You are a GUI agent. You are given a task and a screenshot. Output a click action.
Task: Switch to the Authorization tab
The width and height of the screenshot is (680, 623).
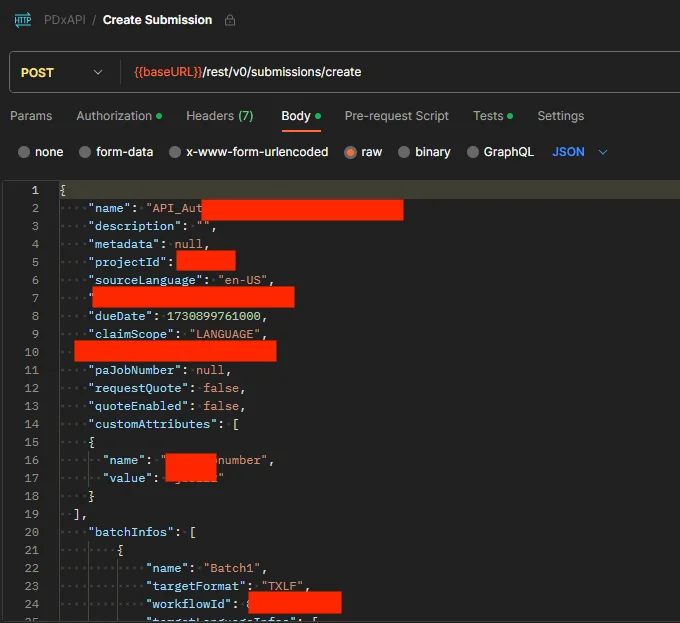[x=119, y=116]
